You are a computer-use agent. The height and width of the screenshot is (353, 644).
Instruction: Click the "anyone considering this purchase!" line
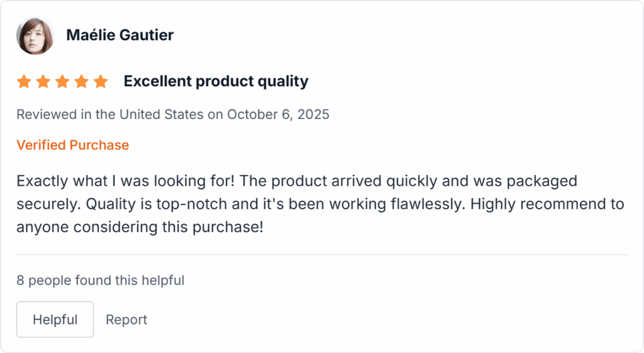[x=140, y=227]
